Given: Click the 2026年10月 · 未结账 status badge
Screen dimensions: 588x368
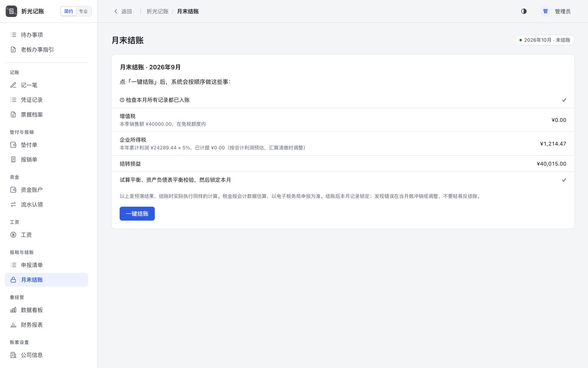Looking at the screenshot, I should click(x=545, y=40).
